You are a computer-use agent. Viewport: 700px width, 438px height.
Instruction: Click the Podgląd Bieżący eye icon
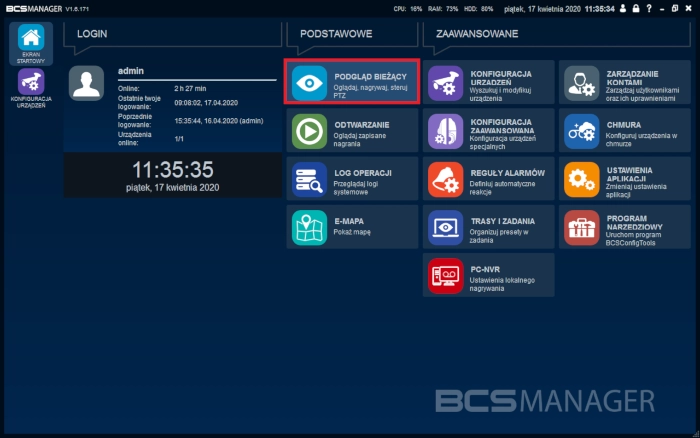coord(309,83)
